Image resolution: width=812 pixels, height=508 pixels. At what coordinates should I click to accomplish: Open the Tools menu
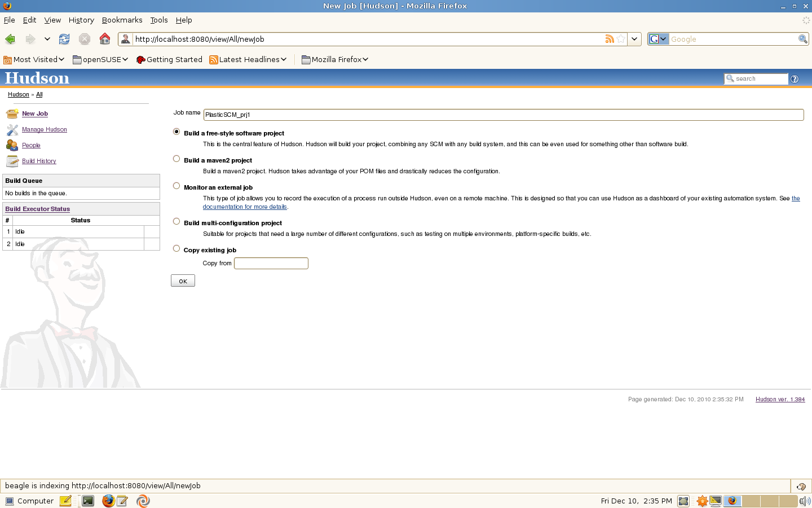159,20
